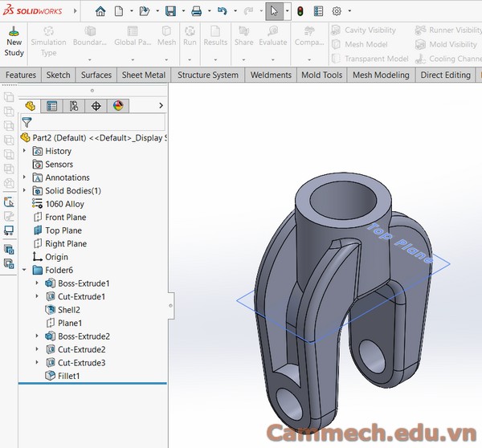Image resolution: width=482 pixels, height=448 pixels.
Task: Open the Save dropdown arrow
Action: click(x=183, y=11)
